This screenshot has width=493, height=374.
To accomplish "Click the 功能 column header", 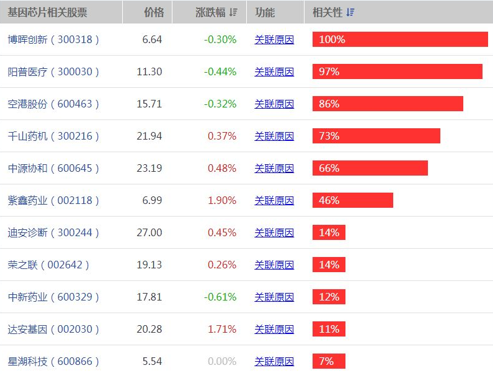I will point(265,13).
